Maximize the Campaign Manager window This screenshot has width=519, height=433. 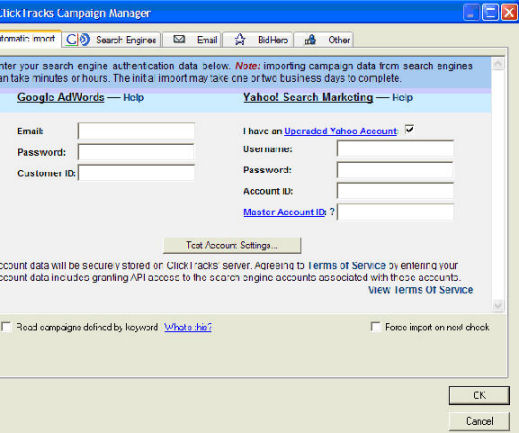pos(490,13)
